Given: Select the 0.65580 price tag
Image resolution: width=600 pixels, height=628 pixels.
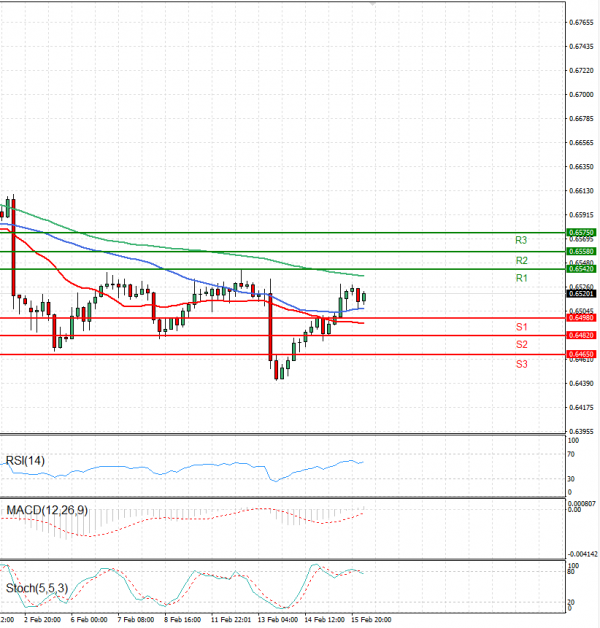Looking at the screenshot, I should coord(581,251).
